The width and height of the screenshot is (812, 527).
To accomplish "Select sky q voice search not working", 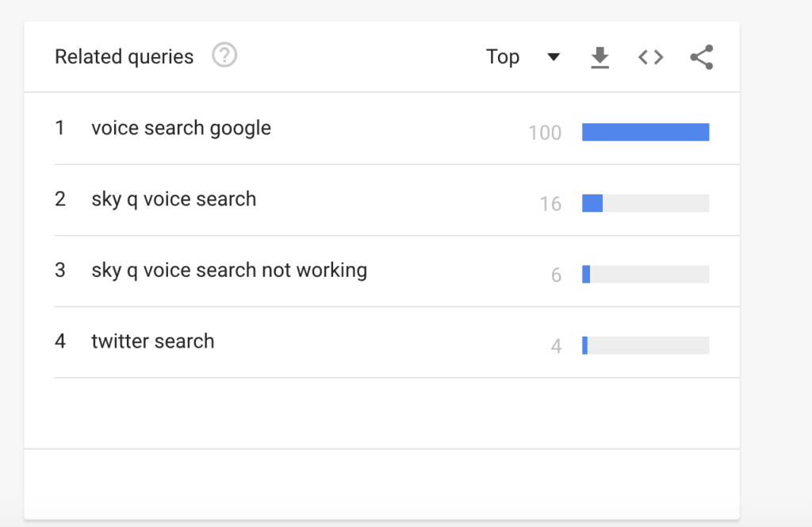I will tap(229, 270).
